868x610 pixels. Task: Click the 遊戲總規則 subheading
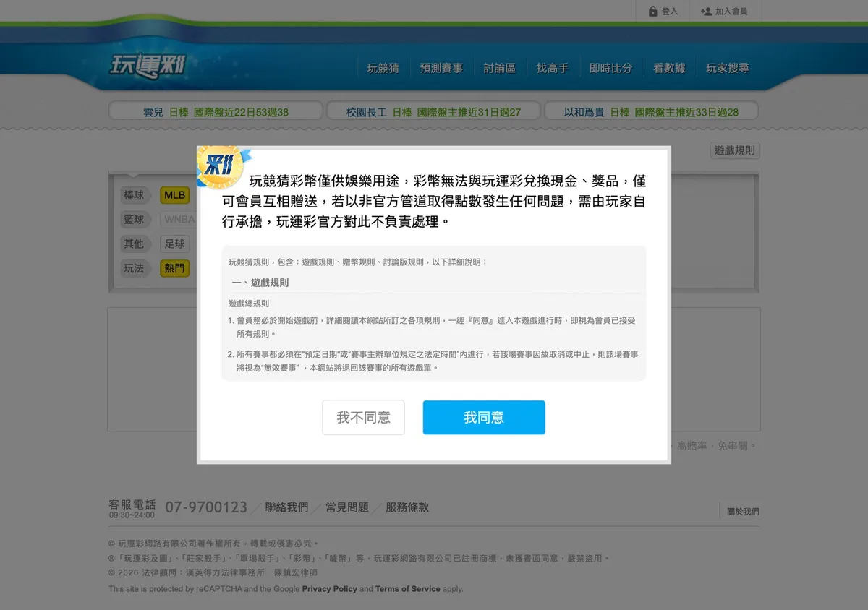[249, 304]
